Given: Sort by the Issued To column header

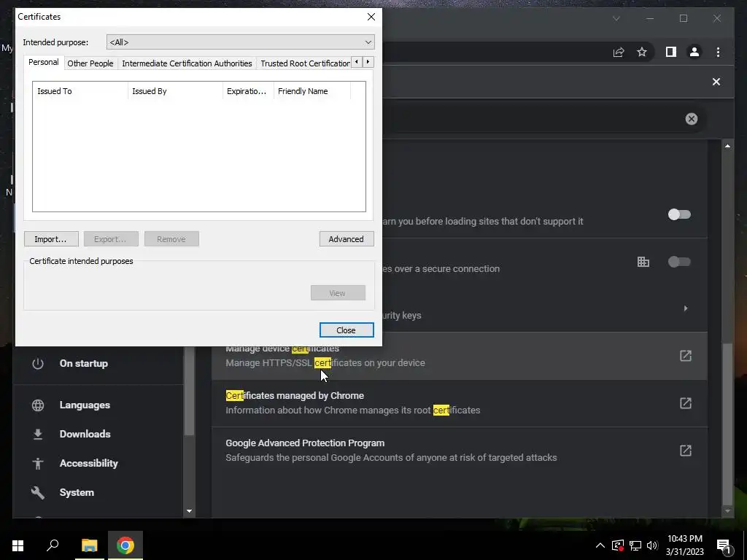Looking at the screenshot, I should pos(80,91).
